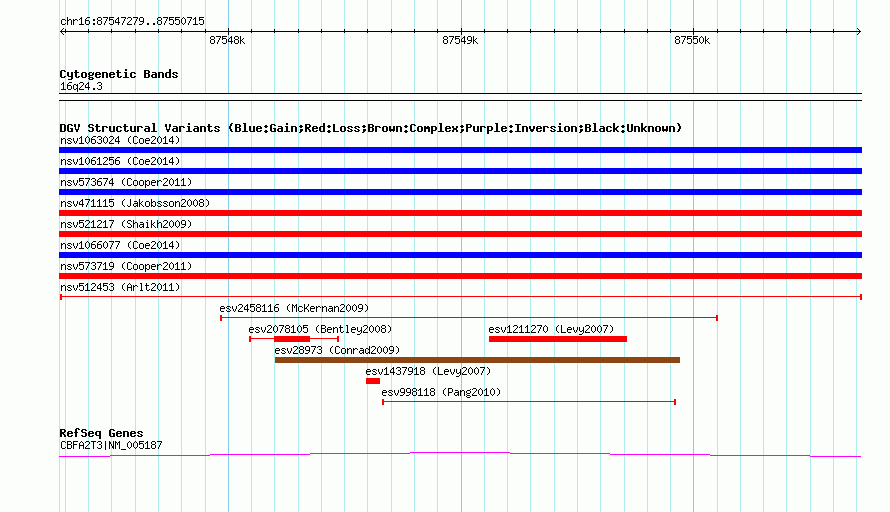Click the 87550k ruler position marker

[x=692, y=40]
